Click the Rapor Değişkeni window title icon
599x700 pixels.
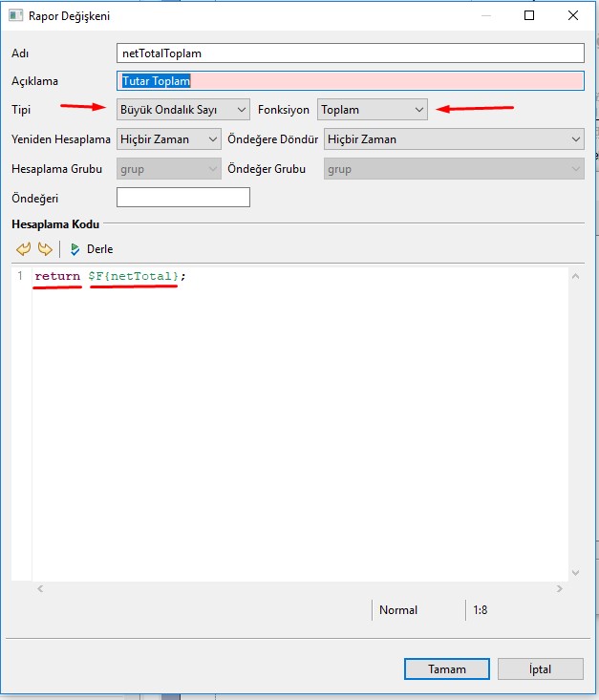(x=16, y=15)
